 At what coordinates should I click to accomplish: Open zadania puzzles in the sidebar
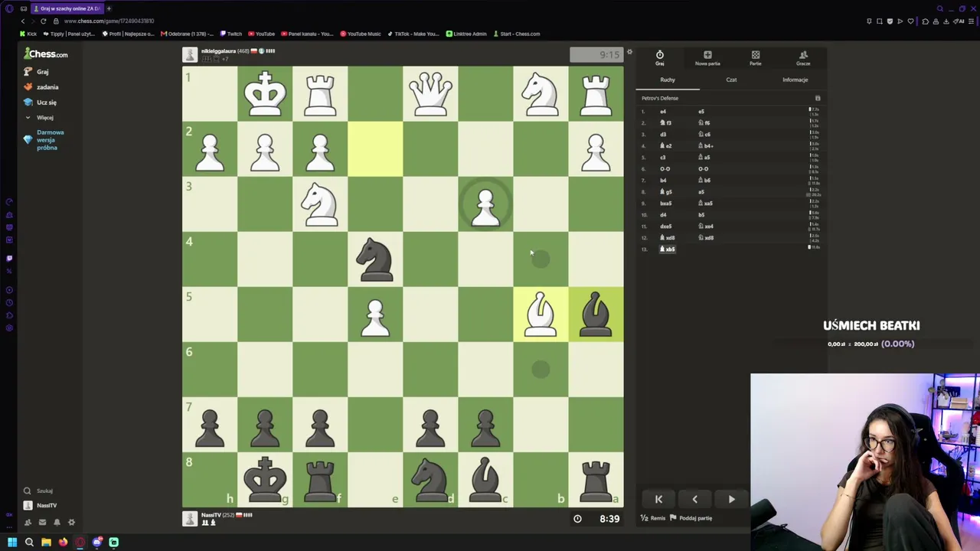[41, 87]
